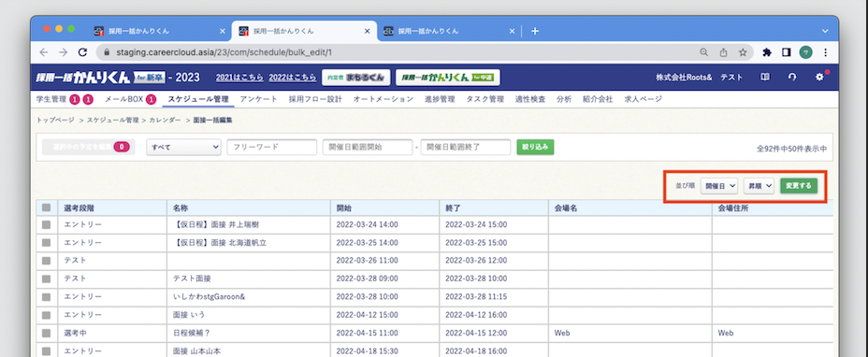Open the extensions puzzle icon
Image resolution: width=868 pixels, height=357 pixels.
coord(767,52)
